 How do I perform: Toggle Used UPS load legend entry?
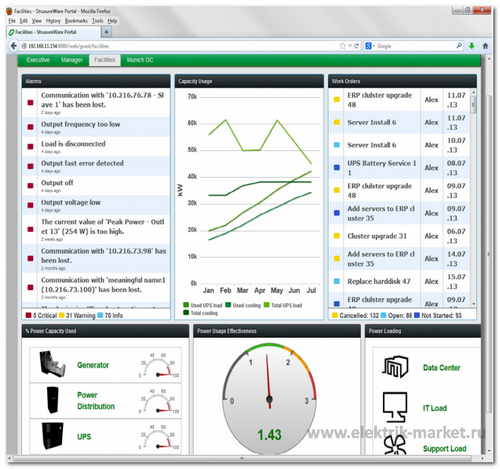(x=203, y=305)
